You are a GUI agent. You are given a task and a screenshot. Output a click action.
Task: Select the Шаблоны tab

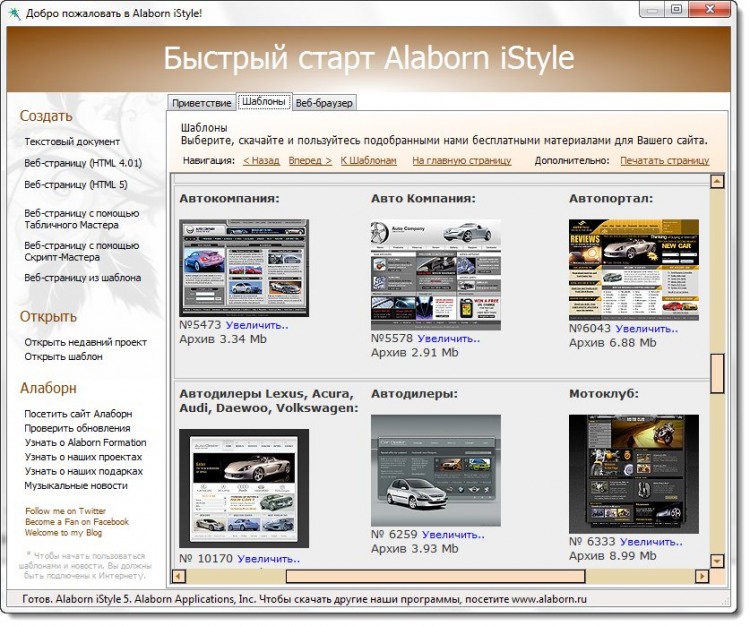(x=264, y=101)
